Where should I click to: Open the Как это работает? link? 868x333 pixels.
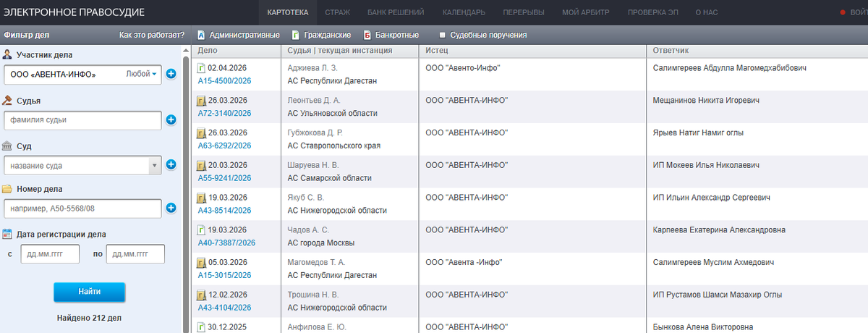point(152,35)
